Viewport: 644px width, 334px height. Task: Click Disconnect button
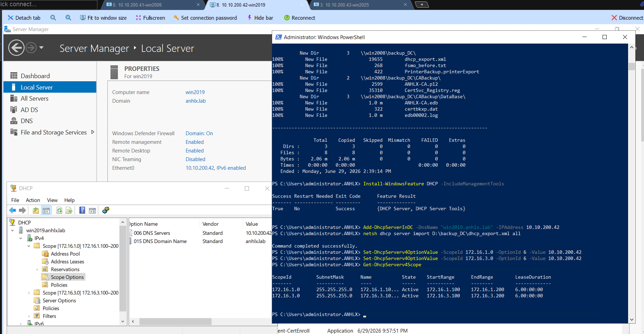pos(627,18)
